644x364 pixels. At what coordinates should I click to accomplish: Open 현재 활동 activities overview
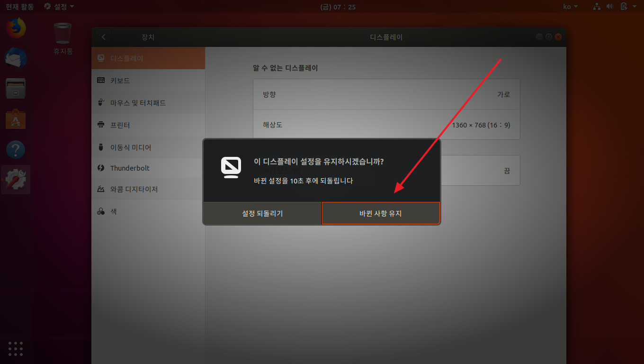tap(19, 7)
